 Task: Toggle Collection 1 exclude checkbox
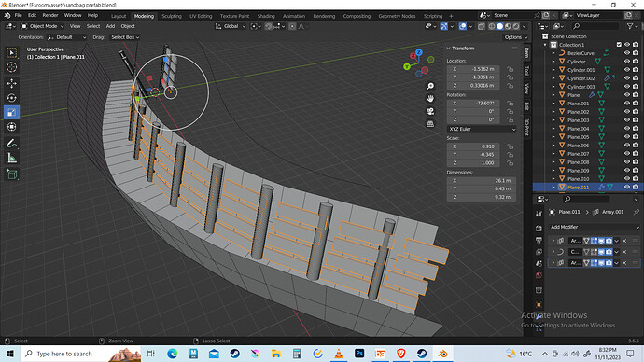(619, 45)
